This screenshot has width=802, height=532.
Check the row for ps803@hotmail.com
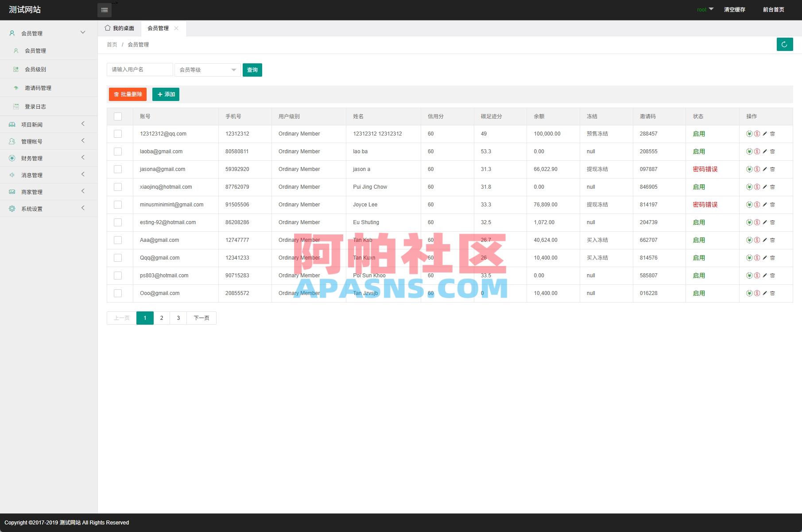pos(118,275)
